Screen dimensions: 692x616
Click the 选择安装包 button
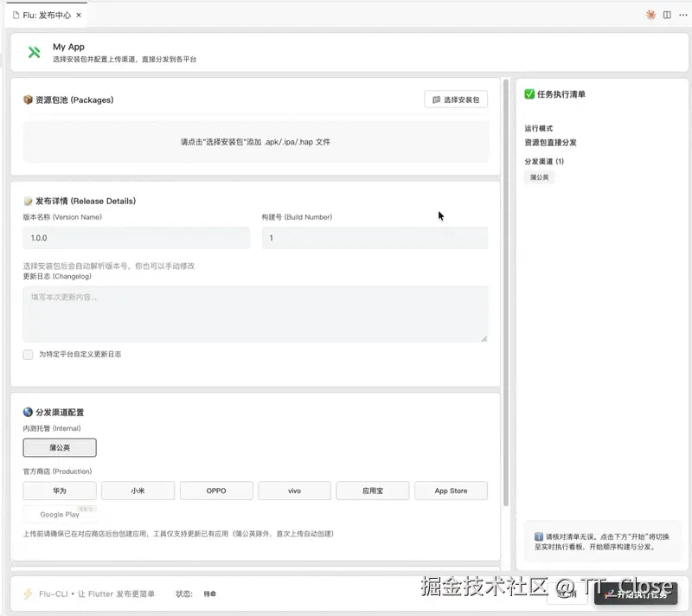point(456,99)
